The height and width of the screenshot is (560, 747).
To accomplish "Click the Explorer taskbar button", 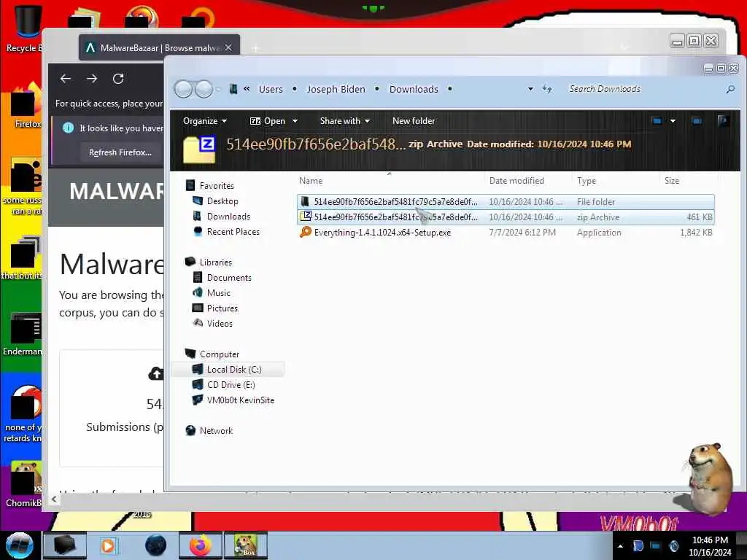I will click(x=65, y=545).
